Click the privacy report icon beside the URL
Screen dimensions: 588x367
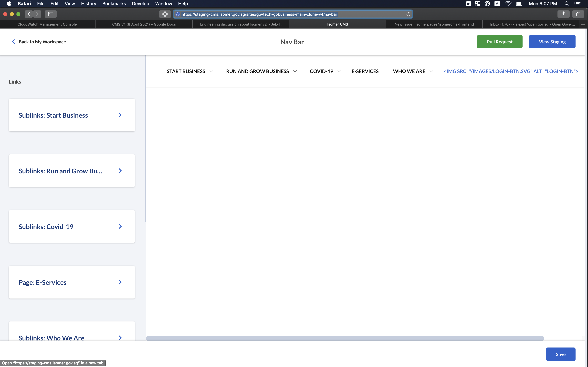(x=165, y=14)
